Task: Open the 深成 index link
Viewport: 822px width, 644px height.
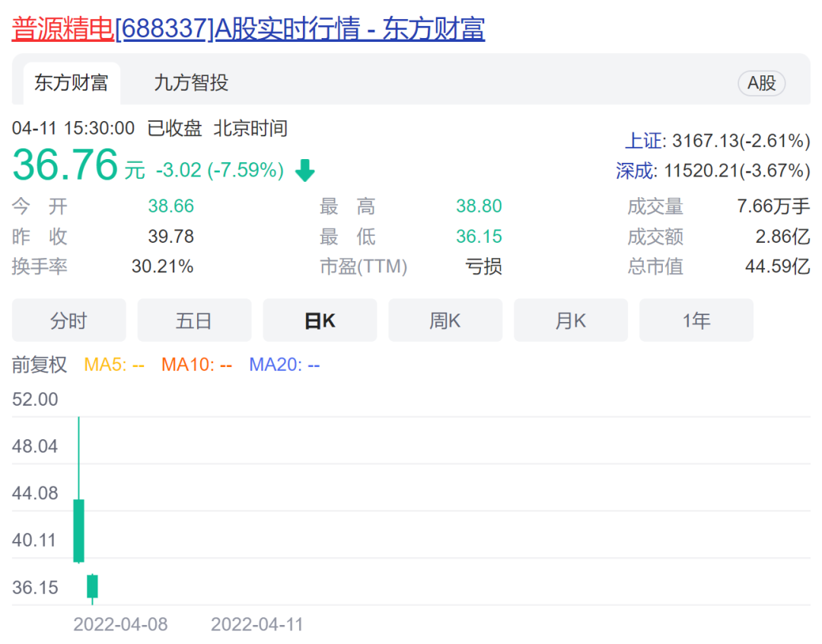Action: coord(636,171)
